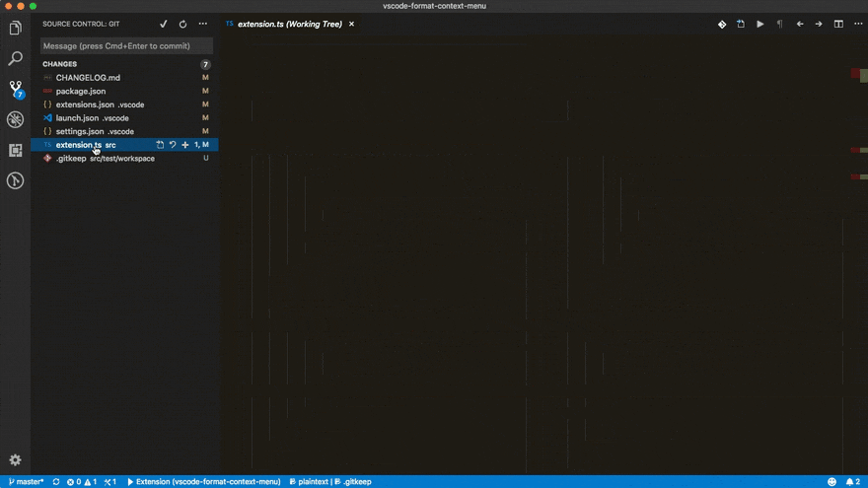Click the SOURCE CONTROL: GIT title
This screenshot has width=868, height=488.
81,24
